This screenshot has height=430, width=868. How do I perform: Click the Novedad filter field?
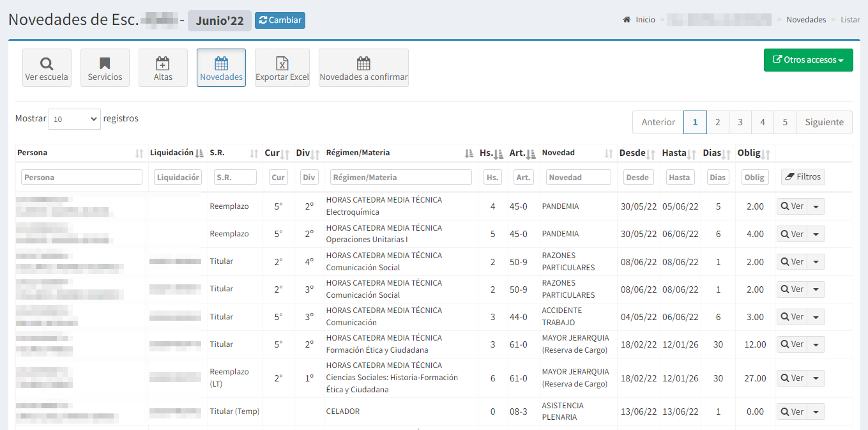coord(578,177)
